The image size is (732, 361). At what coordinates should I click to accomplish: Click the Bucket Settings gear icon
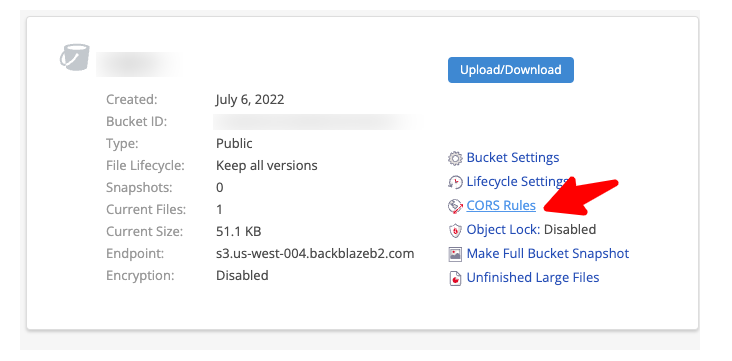point(455,158)
